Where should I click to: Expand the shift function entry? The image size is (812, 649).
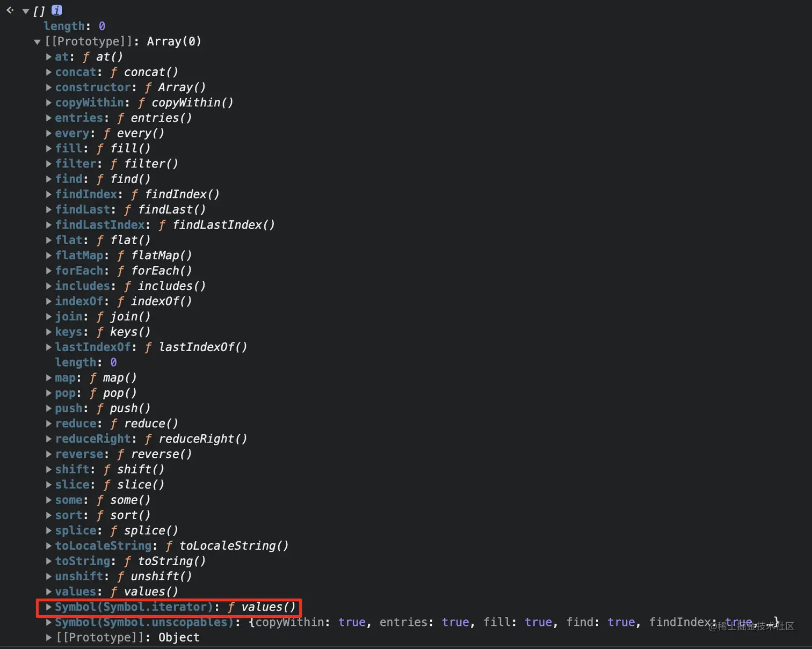pyautogui.click(x=49, y=469)
